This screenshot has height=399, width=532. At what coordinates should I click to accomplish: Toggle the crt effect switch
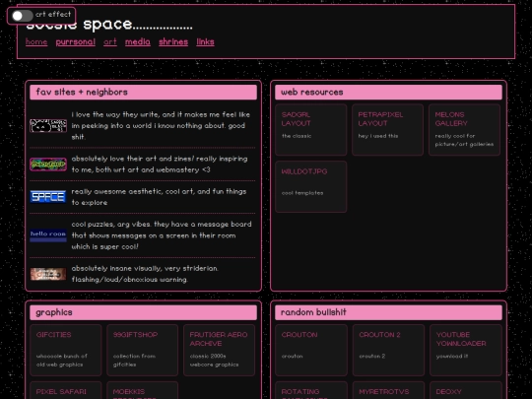coord(22,16)
